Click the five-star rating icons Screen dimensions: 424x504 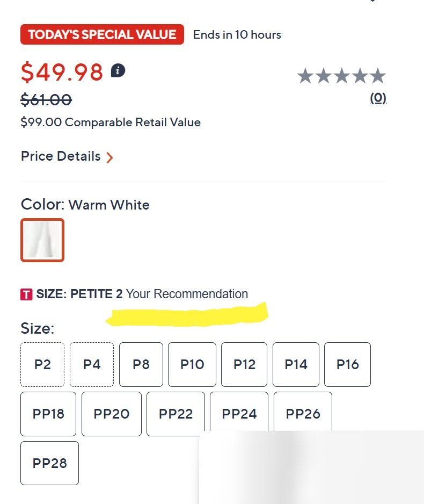pos(341,76)
